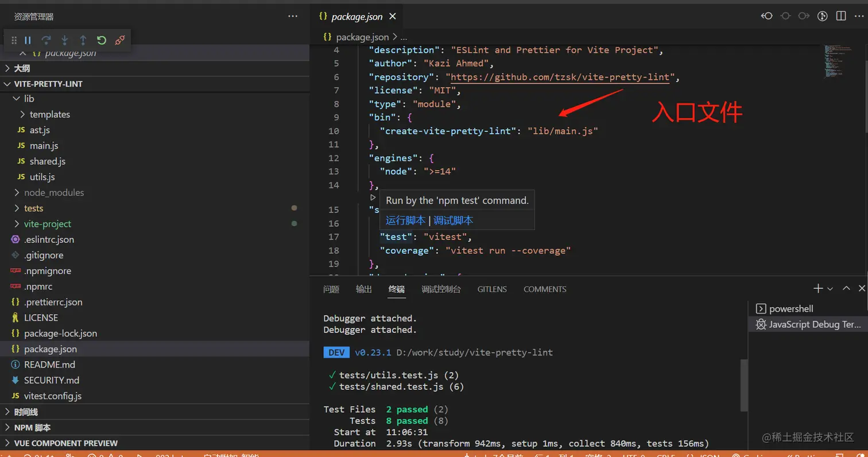Select the JavaScript Debug Terminal instance
The width and height of the screenshot is (868, 457).
coord(808,324)
